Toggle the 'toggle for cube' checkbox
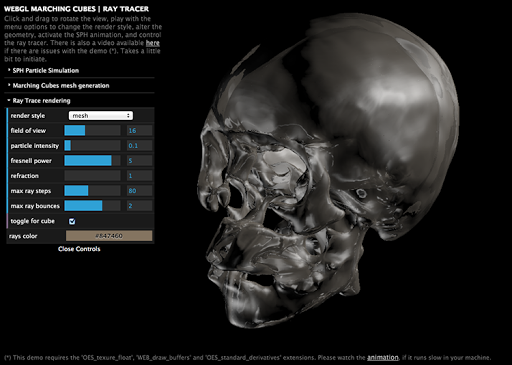This screenshot has width=512, height=365. [x=72, y=221]
